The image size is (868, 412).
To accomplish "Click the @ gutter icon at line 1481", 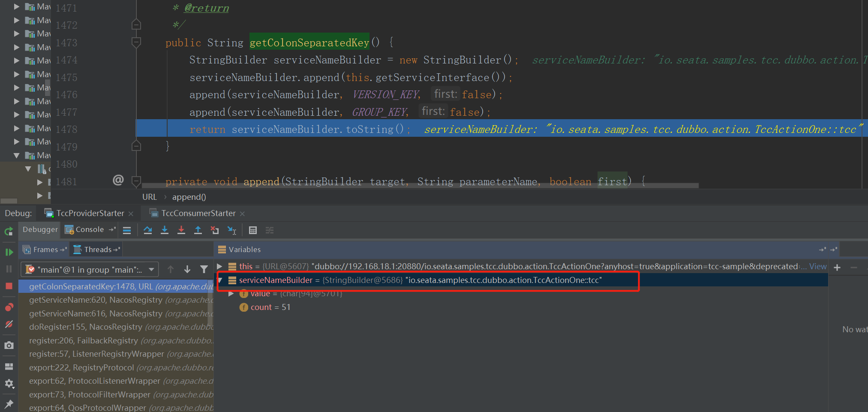I will [x=118, y=180].
